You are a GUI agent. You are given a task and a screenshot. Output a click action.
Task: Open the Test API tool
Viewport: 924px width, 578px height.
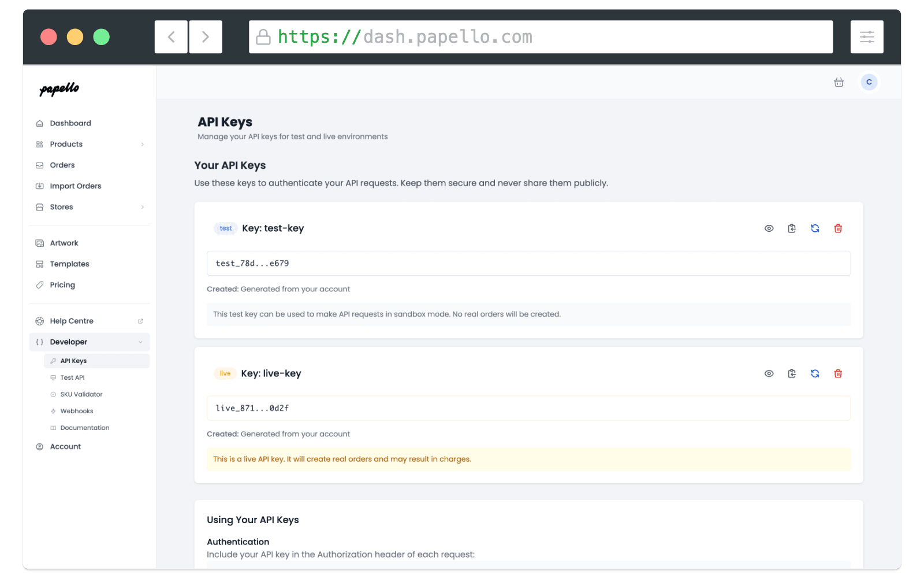click(x=72, y=377)
